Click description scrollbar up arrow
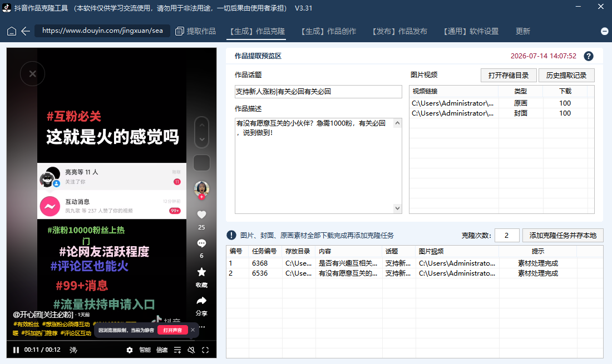This screenshot has height=364, width=612. (397, 123)
